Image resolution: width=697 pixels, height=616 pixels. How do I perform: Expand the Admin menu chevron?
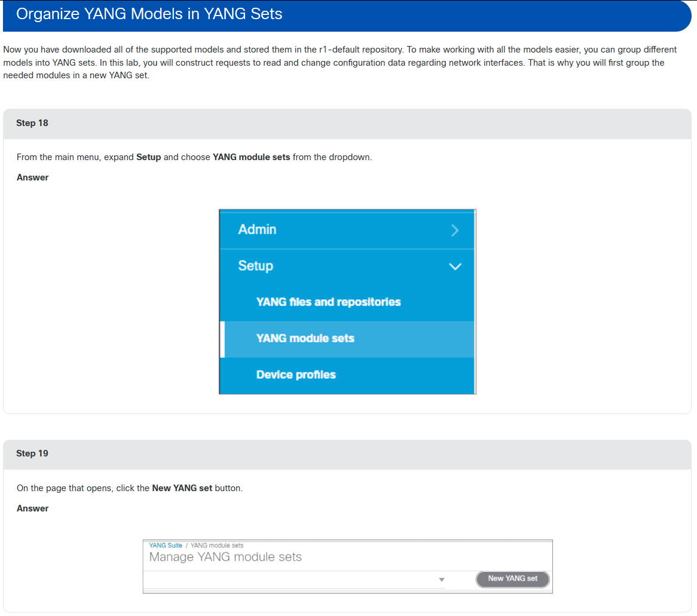[454, 230]
